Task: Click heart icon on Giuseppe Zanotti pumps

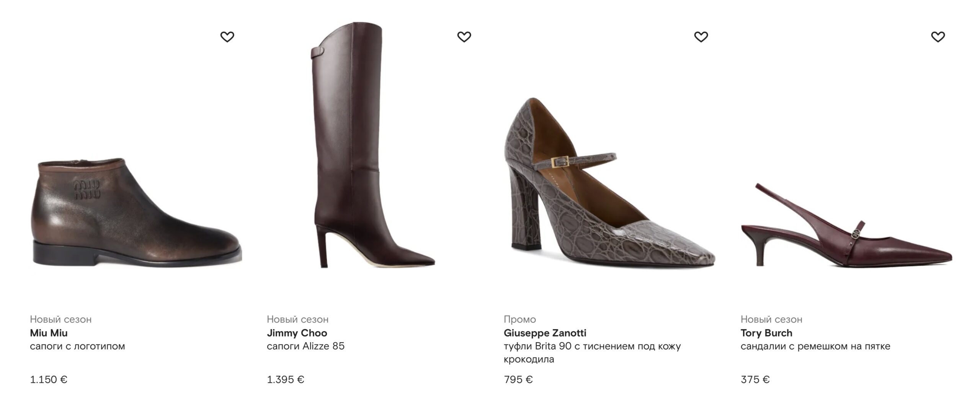Action: coord(701,37)
